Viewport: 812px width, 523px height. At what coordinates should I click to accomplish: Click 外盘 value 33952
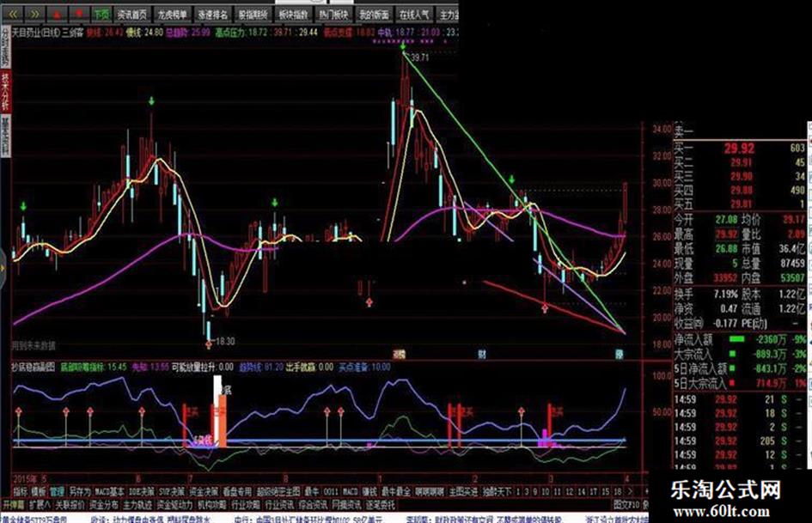click(724, 278)
